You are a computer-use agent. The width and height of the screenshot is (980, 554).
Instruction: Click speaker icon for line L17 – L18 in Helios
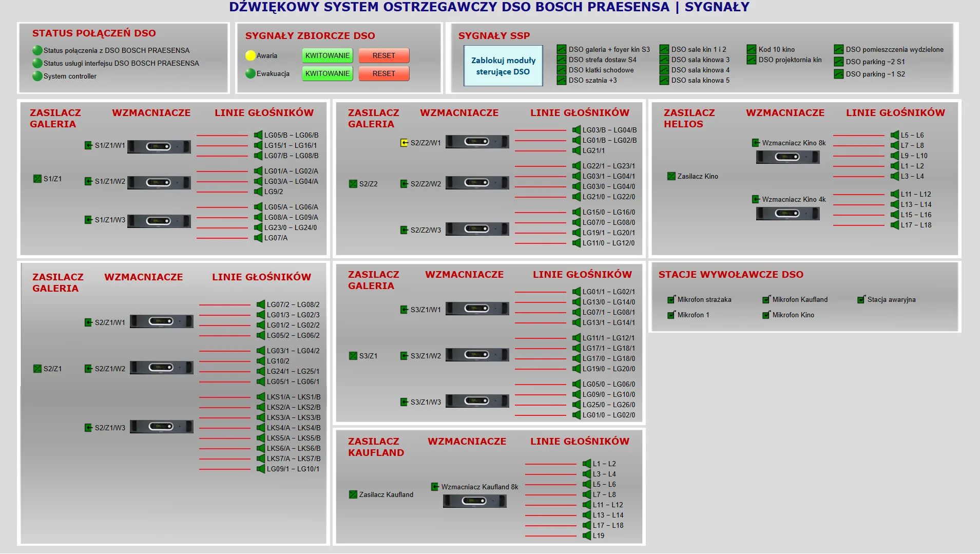coord(895,225)
